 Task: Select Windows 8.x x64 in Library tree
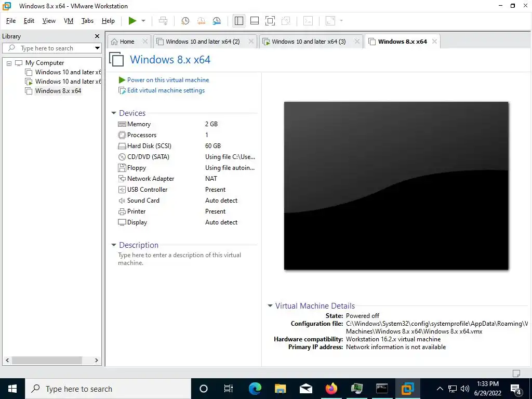(x=58, y=91)
